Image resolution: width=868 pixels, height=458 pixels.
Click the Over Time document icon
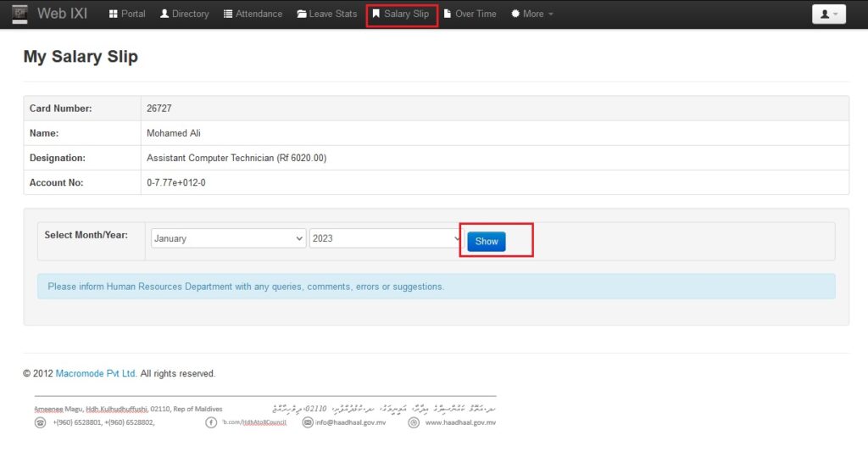(x=448, y=14)
